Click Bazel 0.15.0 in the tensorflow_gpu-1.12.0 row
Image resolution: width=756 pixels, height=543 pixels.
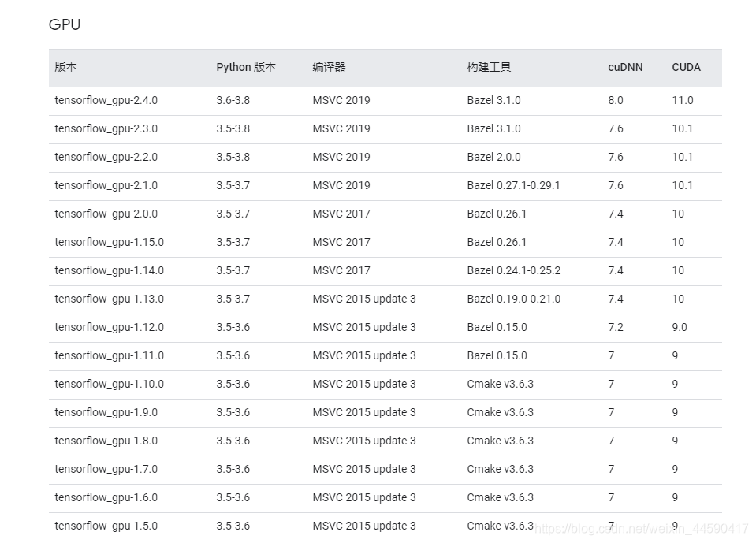click(497, 328)
